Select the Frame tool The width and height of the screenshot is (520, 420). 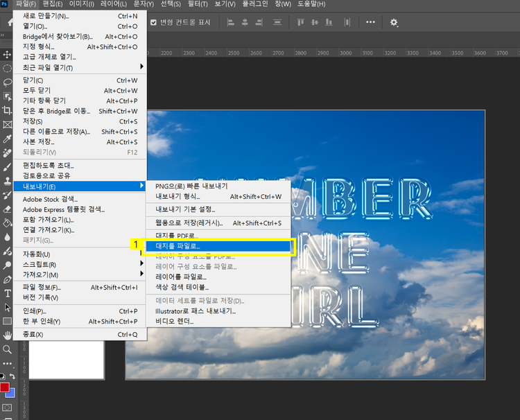[7, 124]
